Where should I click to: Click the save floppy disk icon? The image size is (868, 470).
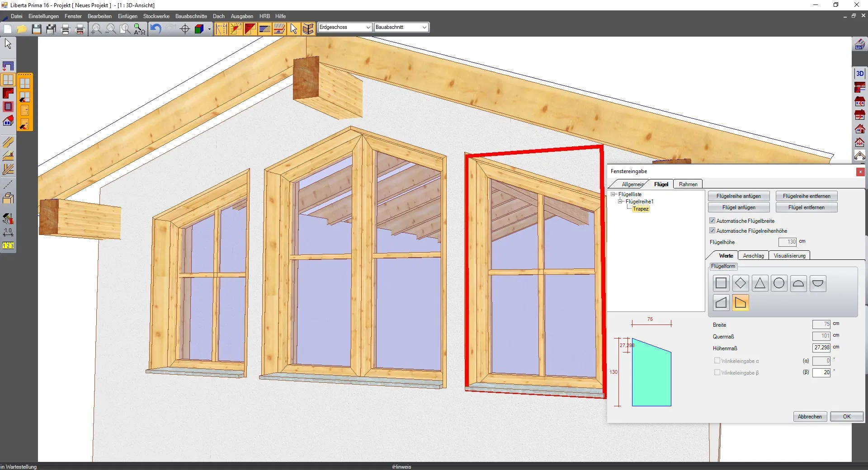pos(37,29)
